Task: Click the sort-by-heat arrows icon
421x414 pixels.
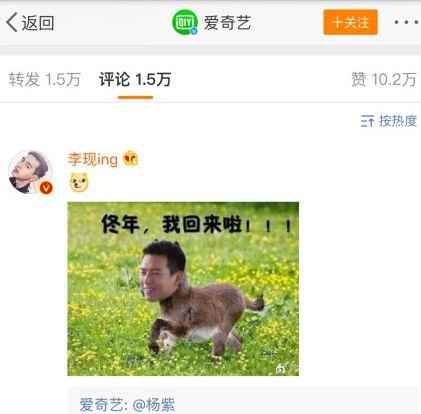Action: [x=367, y=121]
